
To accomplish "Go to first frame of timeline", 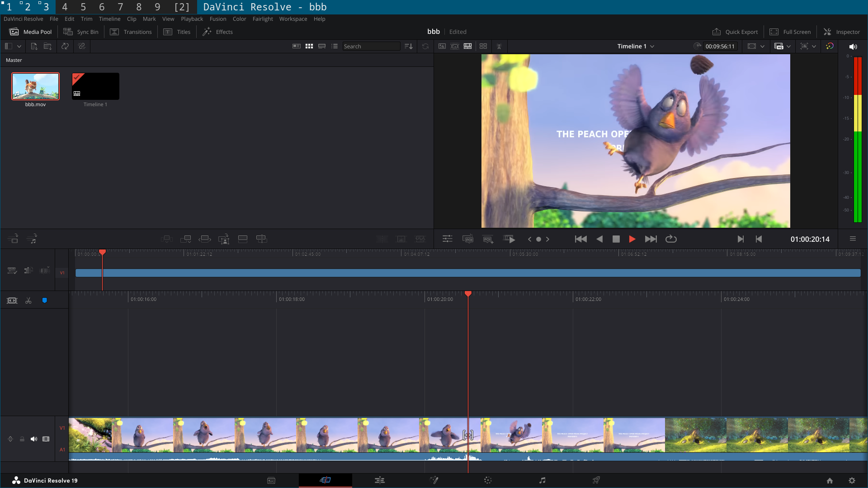I will point(581,239).
